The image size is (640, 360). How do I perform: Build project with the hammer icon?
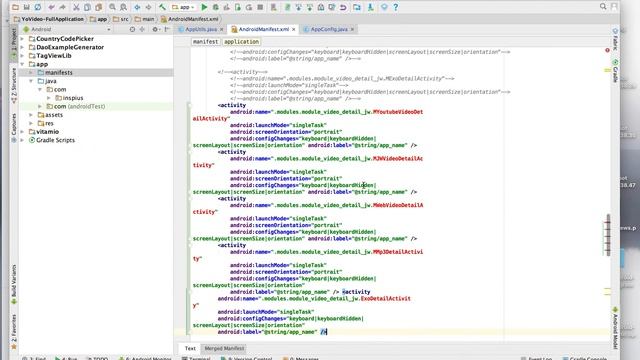click(x=162, y=7)
